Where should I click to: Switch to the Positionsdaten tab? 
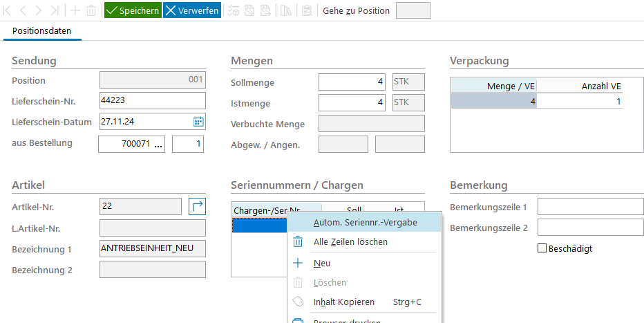(x=41, y=31)
